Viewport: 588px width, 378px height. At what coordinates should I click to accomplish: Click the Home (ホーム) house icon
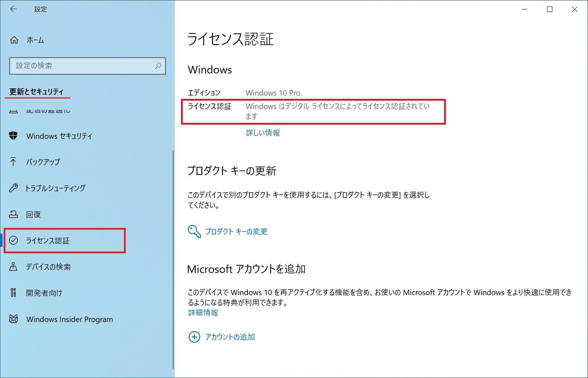click(x=14, y=40)
